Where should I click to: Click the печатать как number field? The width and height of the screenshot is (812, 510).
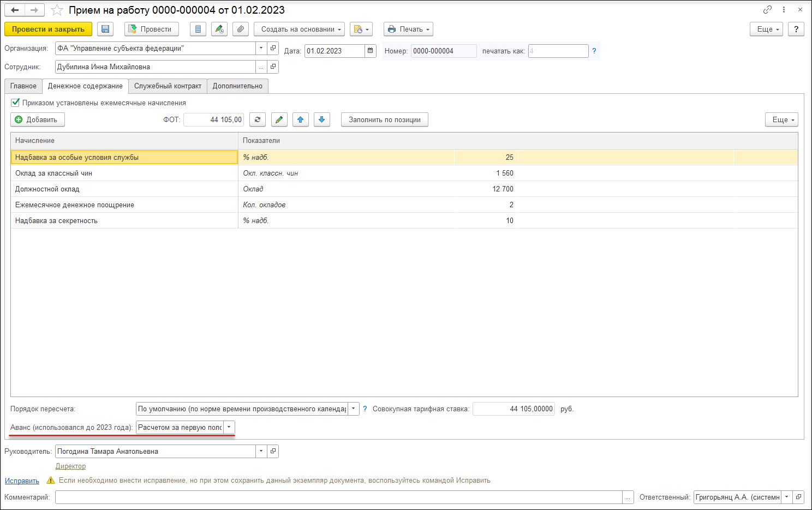pyautogui.click(x=558, y=51)
